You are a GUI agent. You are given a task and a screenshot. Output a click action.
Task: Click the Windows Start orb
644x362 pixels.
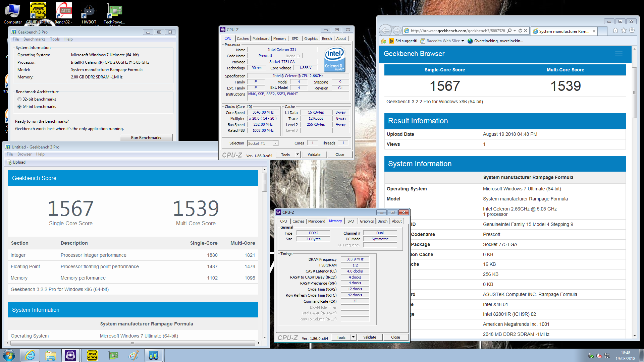(x=9, y=355)
